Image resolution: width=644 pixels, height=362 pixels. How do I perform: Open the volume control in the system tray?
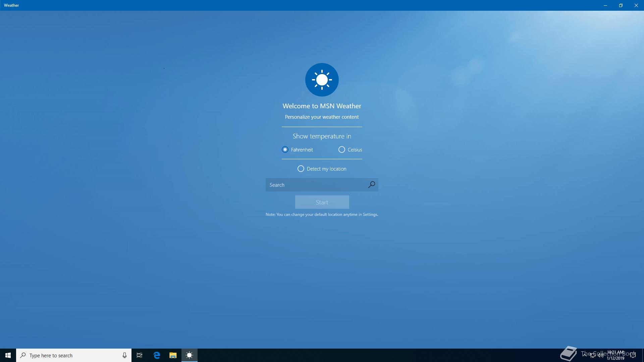pos(600,355)
